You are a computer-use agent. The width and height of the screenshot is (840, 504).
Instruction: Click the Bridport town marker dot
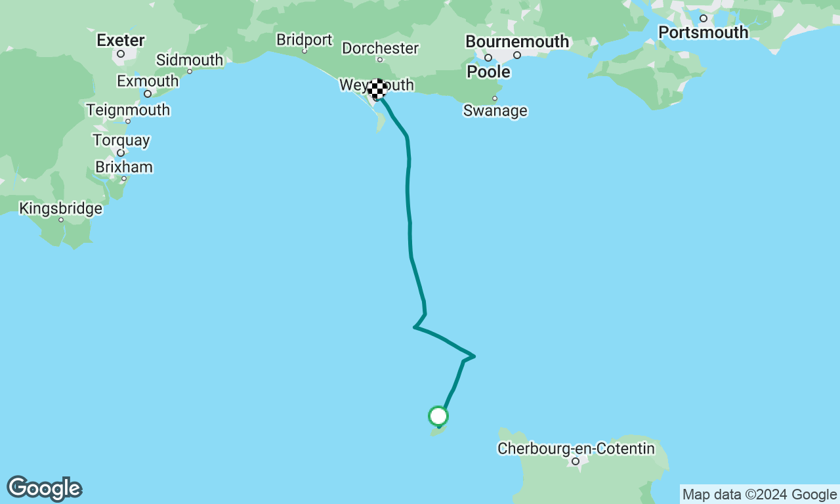pos(304,51)
